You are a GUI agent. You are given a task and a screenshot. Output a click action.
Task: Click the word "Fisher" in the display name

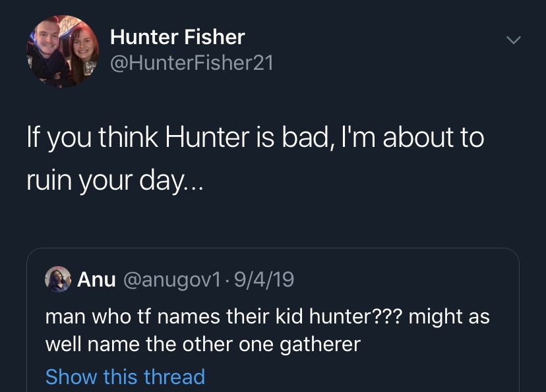point(213,38)
